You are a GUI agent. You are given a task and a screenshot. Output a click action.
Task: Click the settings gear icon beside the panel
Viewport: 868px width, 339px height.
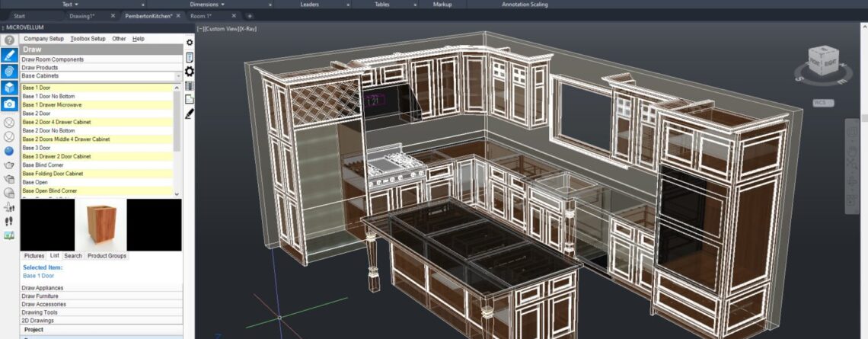(x=190, y=43)
